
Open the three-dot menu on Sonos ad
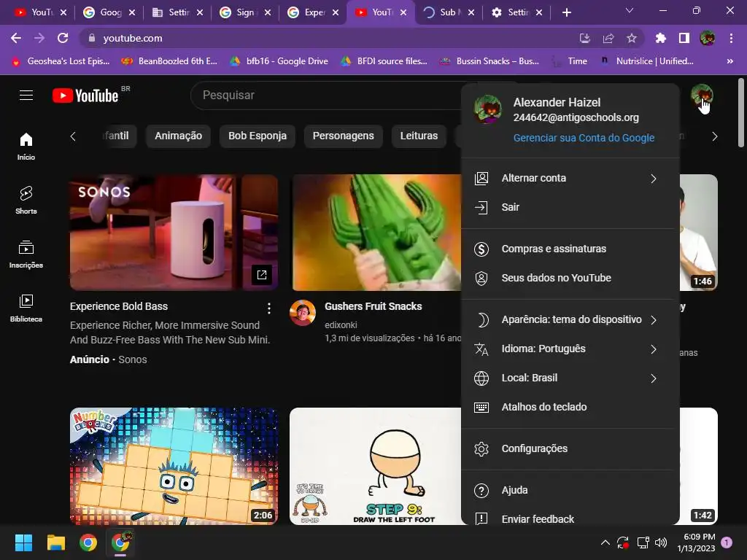[269, 308]
